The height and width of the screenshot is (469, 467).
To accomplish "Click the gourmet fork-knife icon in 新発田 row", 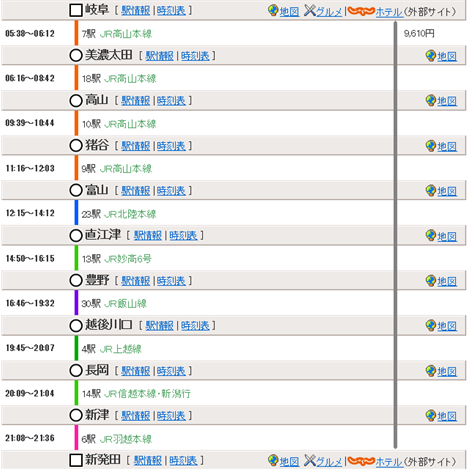I will 310,460.
